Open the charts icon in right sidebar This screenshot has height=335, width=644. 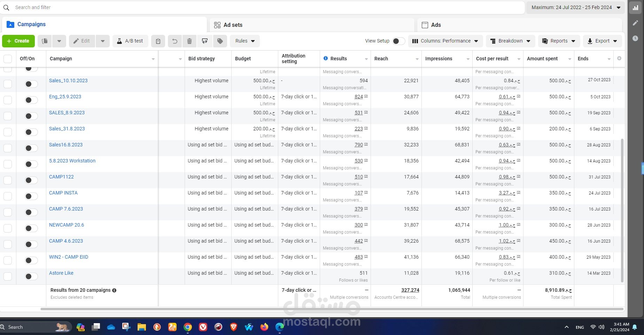[x=635, y=8]
